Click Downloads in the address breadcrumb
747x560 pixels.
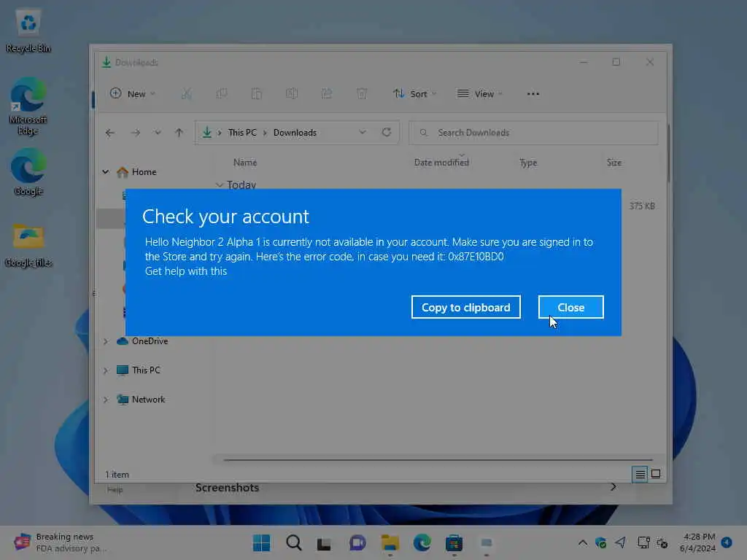tap(295, 133)
